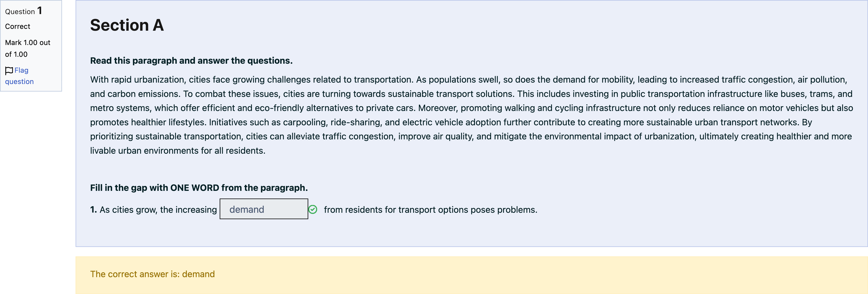This screenshot has width=868, height=294.
Task: Click the paragraph line starting "With rapid urbanization"
Action: tap(468, 80)
